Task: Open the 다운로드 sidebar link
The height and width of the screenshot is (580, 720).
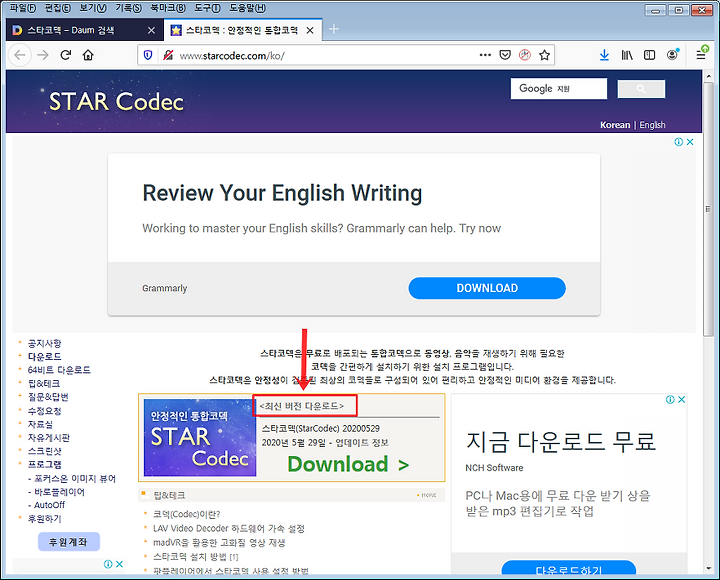Action: pyautogui.click(x=45, y=356)
